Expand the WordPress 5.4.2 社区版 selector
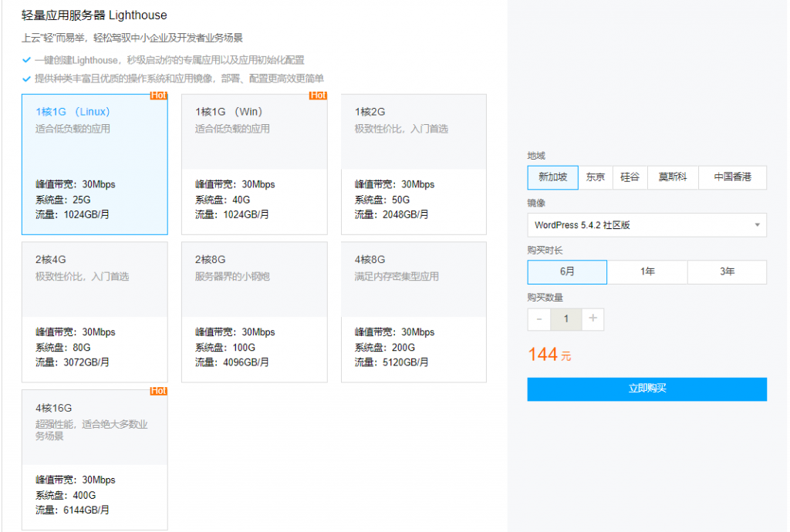The width and height of the screenshot is (790, 532). tap(647, 225)
